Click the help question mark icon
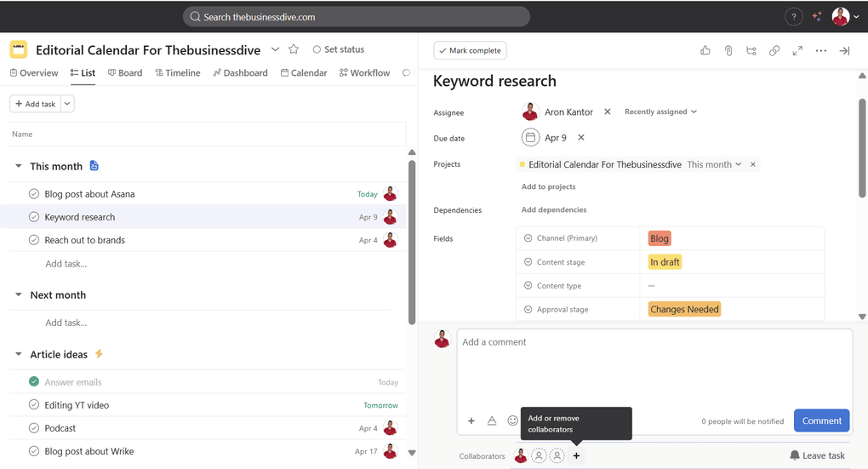This screenshot has height=469, width=868. coord(793,17)
